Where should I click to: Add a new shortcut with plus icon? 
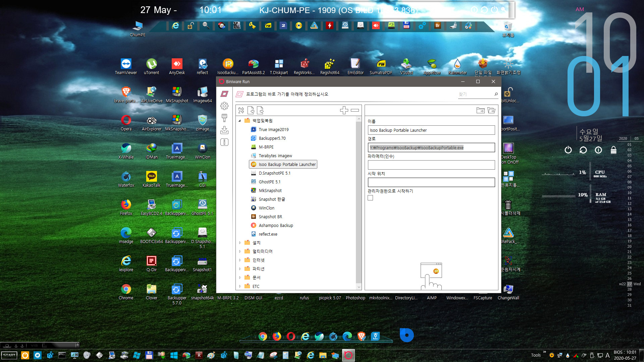344,110
